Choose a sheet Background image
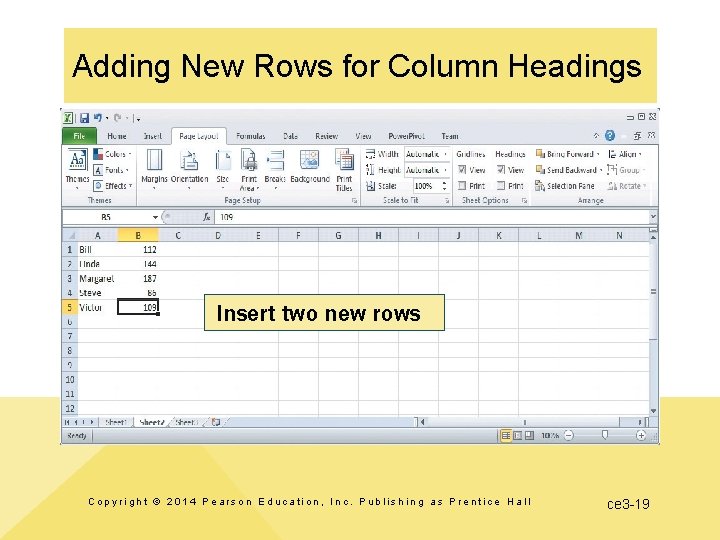Image resolution: width=720 pixels, height=540 pixels. pos(310,166)
